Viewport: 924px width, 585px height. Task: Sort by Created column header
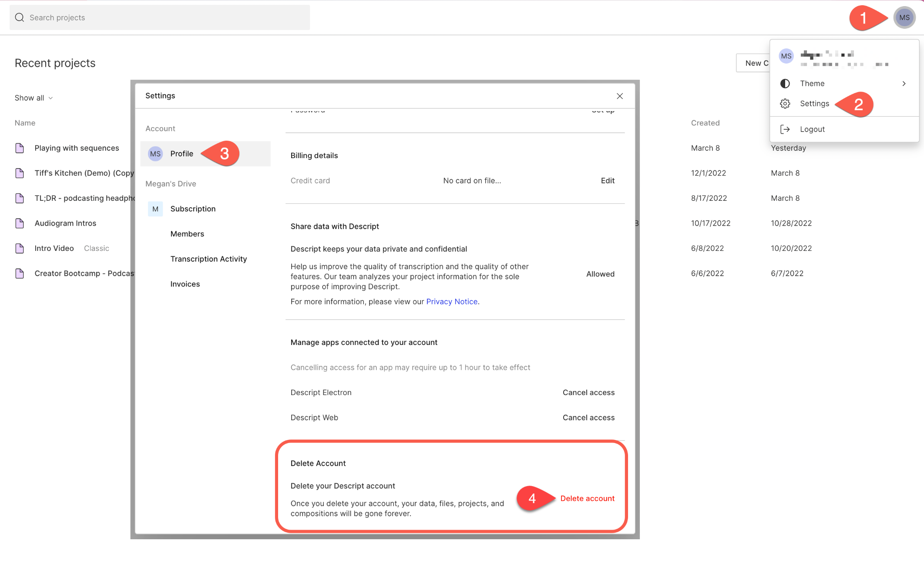click(x=705, y=123)
